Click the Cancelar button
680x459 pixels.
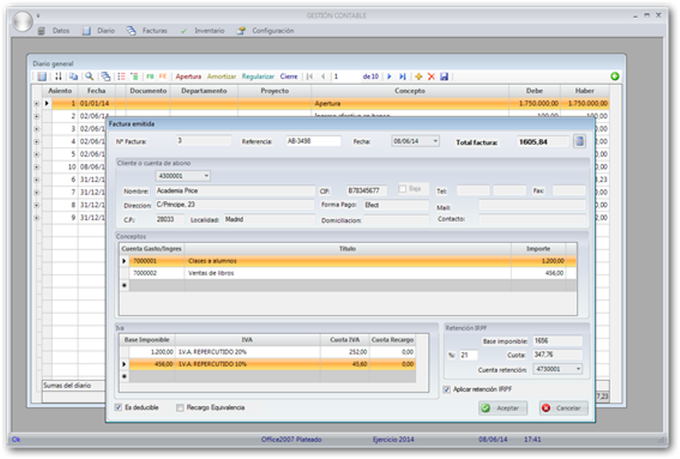[563, 408]
